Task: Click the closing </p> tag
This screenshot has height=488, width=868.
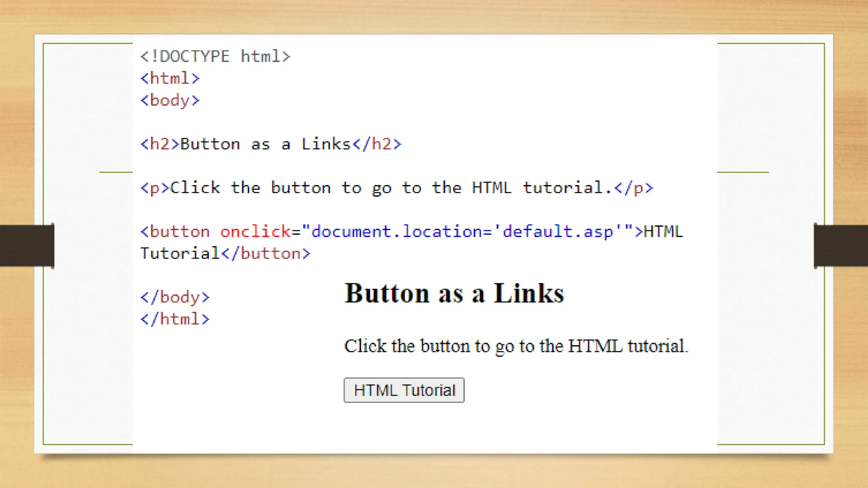Action: tap(634, 188)
